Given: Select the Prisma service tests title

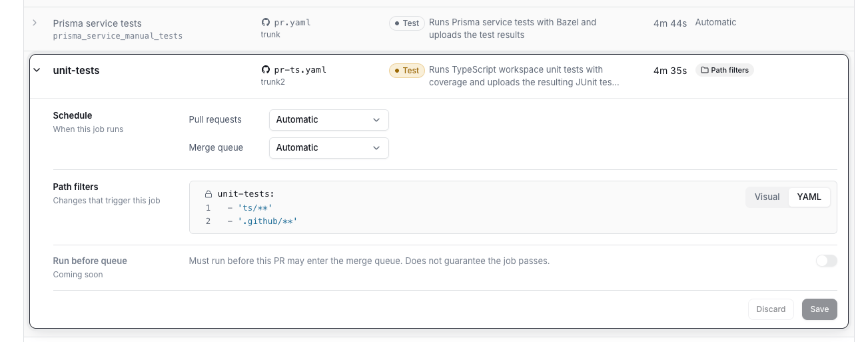Looking at the screenshot, I should pyautogui.click(x=97, y=23).
